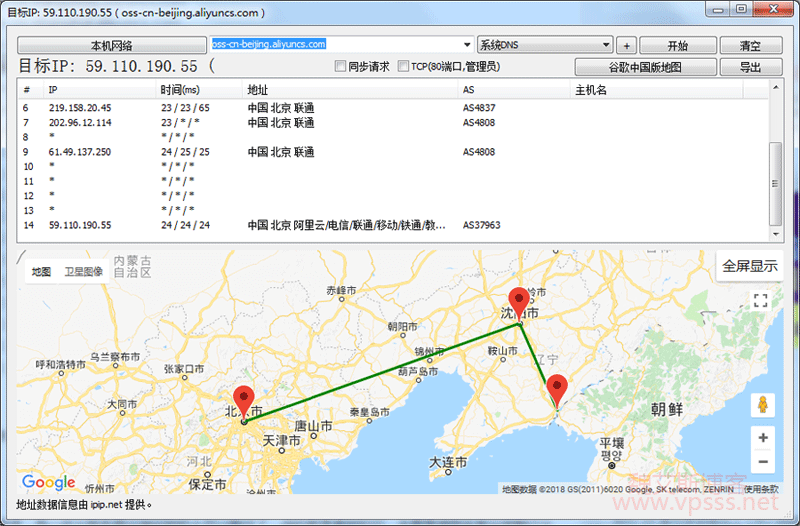
Task: Enable the TCP(80端口,管理员) checkbox
Action: tap(404, 66)
